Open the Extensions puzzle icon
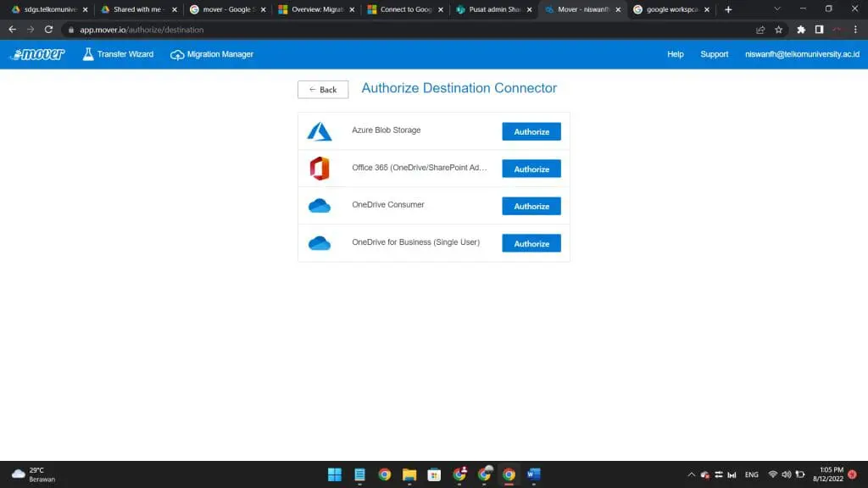This screenshot has width=868, height=488. pyautogui.click(x=801, y=30)
